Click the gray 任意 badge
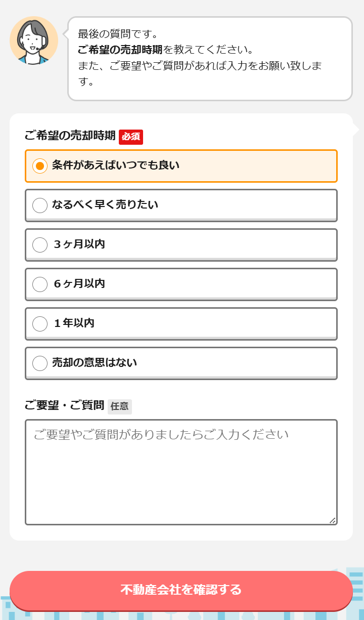 [x=120, y=406]
